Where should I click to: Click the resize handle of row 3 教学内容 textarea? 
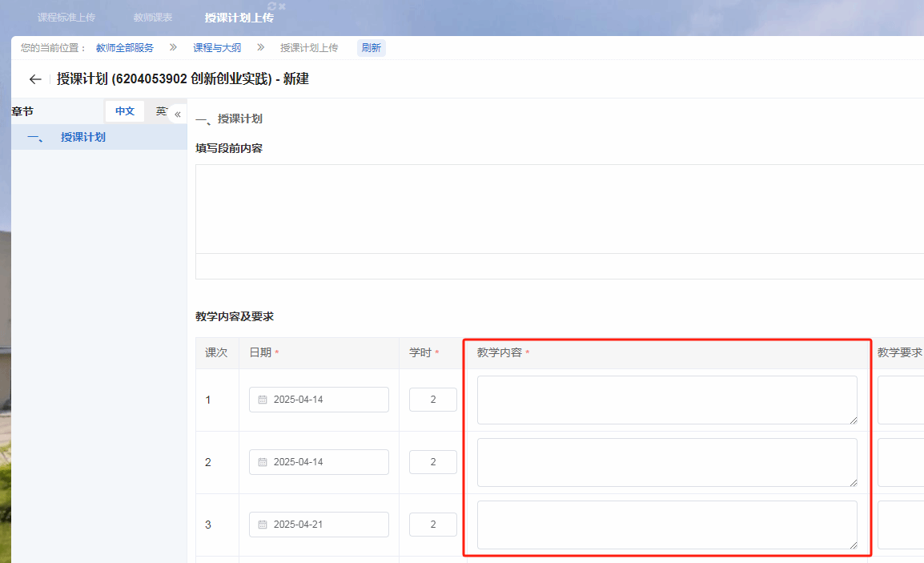point(853,545)
